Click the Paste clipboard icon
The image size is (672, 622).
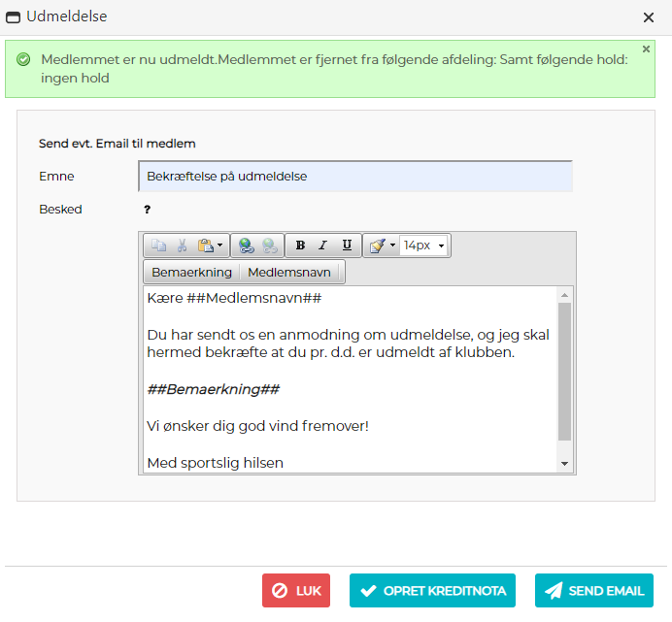click(205, 246)
